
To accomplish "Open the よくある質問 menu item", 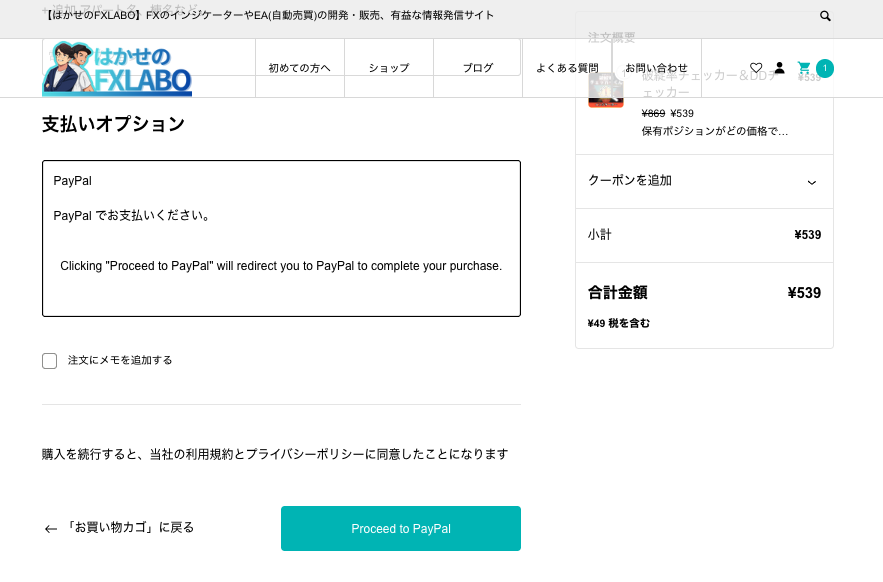I will click(567, 68).
